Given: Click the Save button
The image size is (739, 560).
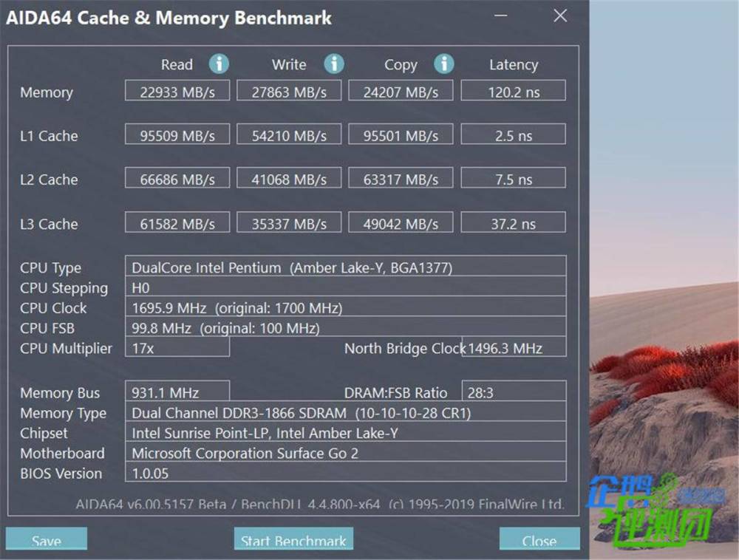Looking at the screenshot, I should 46,539.
